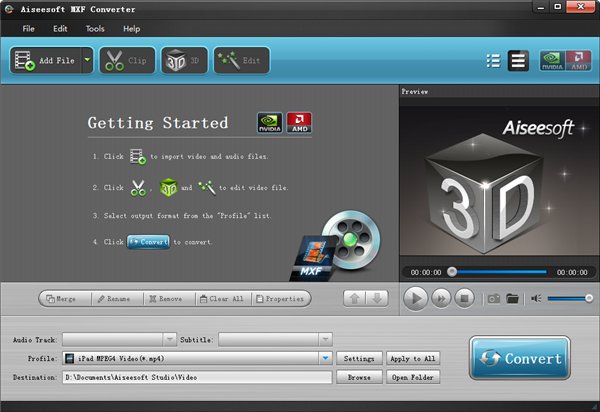Click the Aiseesoft 3D preview image
The height and width of the screenshot is (412, 600).
(499, 181)
